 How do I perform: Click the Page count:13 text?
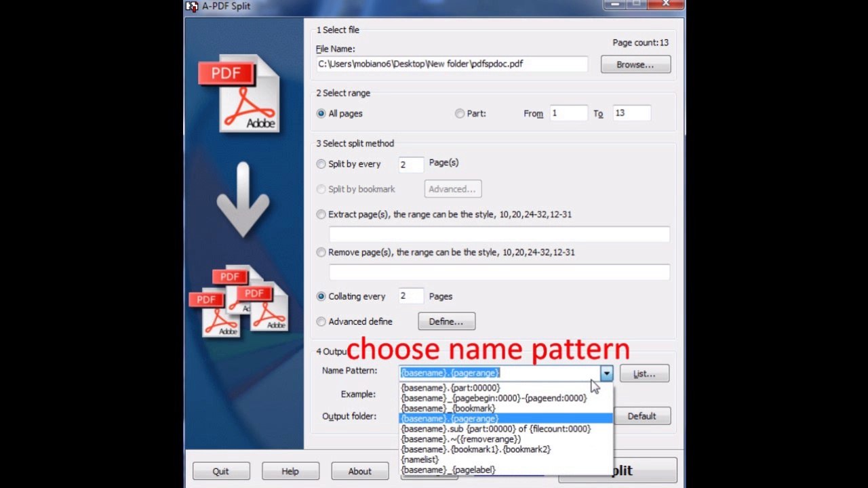click(640, 43)
